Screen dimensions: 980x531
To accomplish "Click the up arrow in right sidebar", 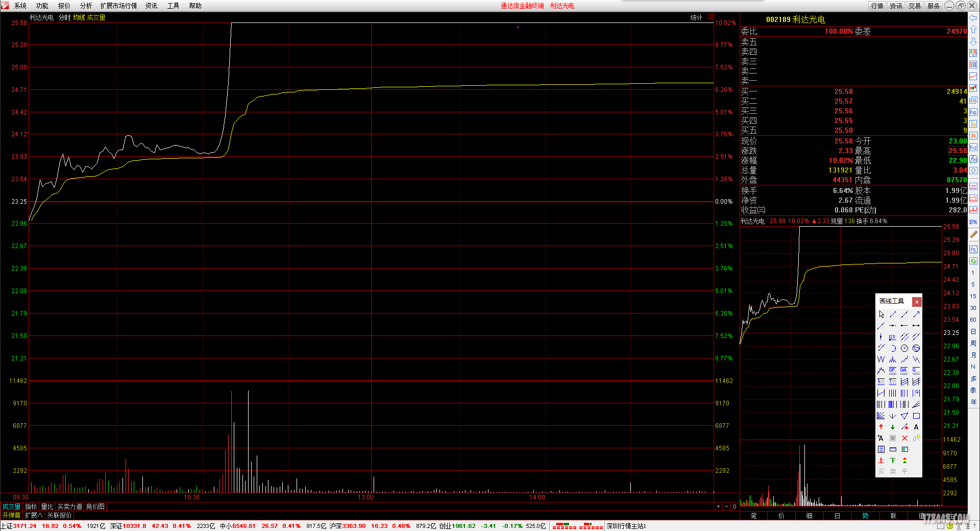I will click(973, 29).
